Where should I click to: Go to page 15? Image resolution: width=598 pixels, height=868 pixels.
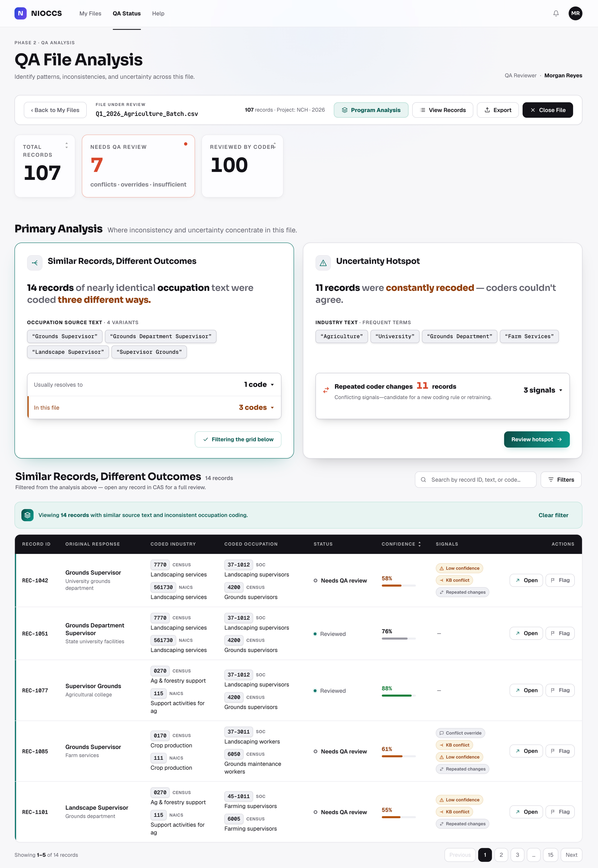point(550,855)
